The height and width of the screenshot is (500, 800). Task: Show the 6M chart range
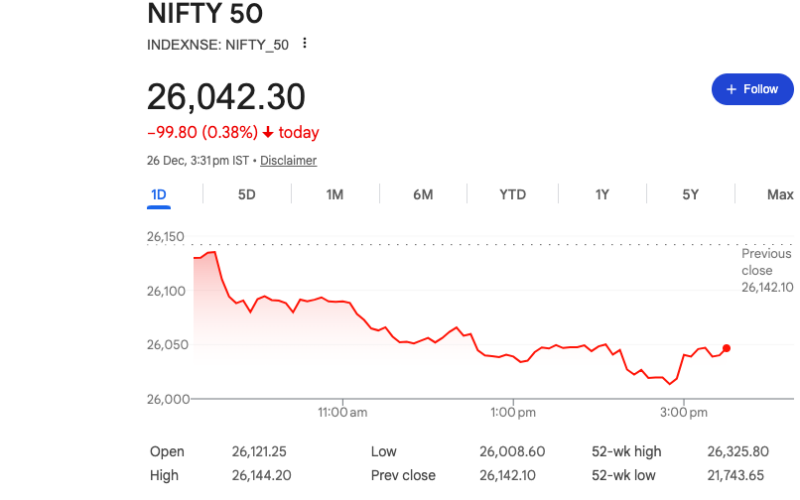click(x=423, y=194)
